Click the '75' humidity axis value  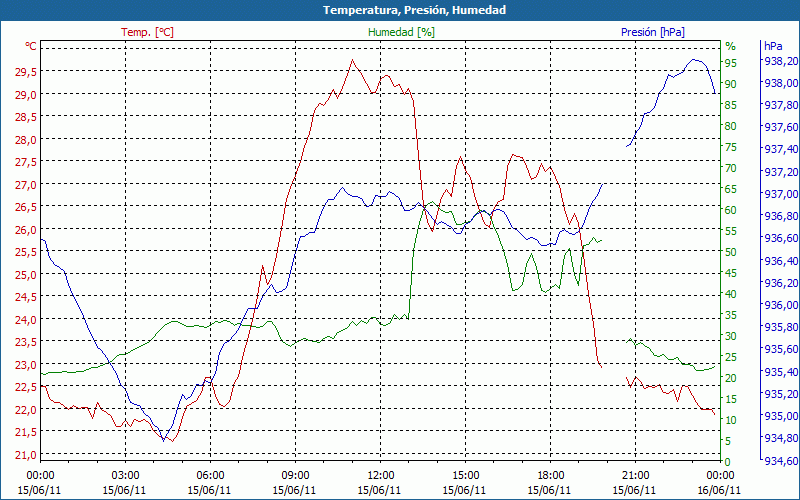(731, 147)
